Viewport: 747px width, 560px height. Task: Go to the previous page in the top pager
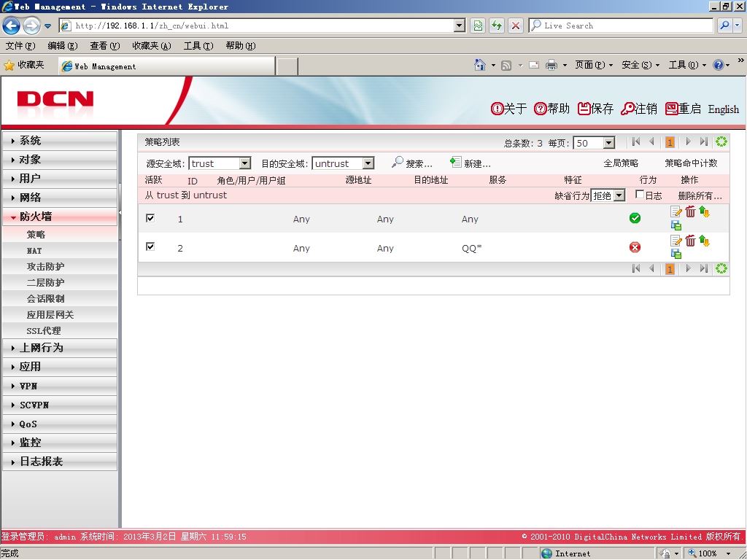click(x=651, y=142)
